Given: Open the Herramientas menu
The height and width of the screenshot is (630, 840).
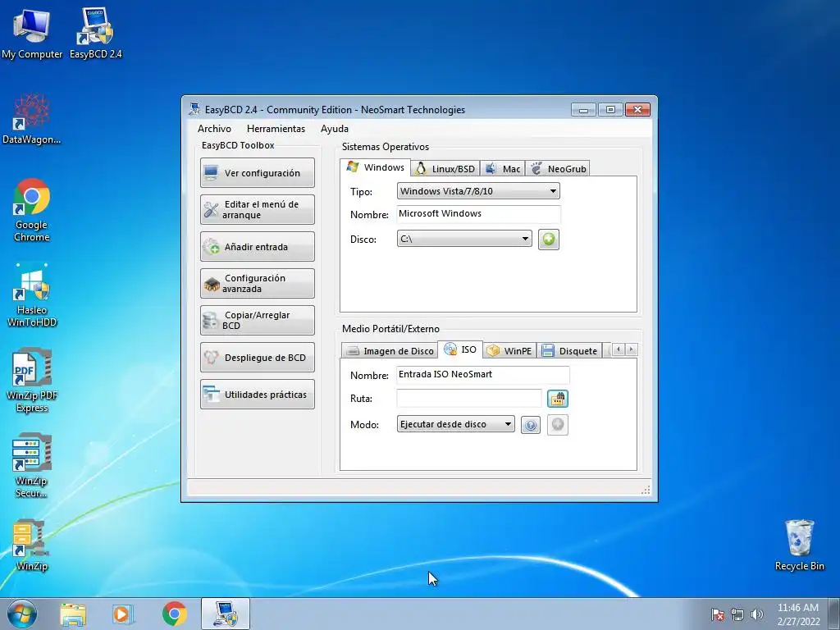Looking at the screenshot, I should (276, 129).
